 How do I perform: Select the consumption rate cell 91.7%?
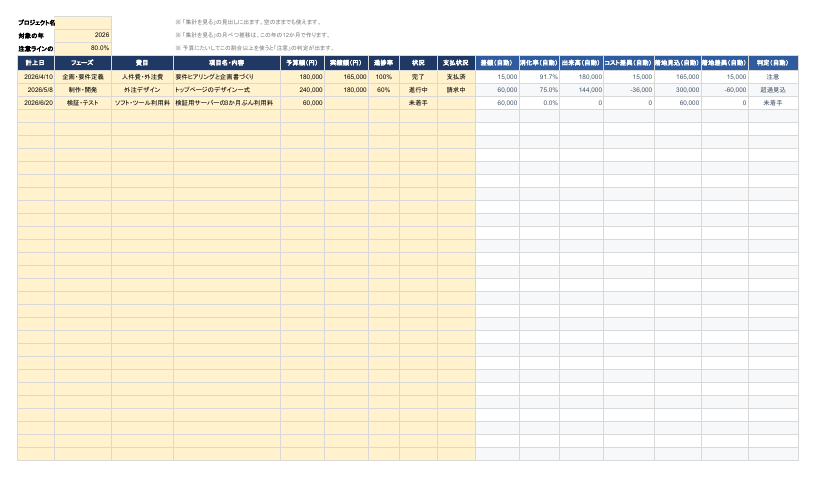pyautogui.click(x=540, y=77)
